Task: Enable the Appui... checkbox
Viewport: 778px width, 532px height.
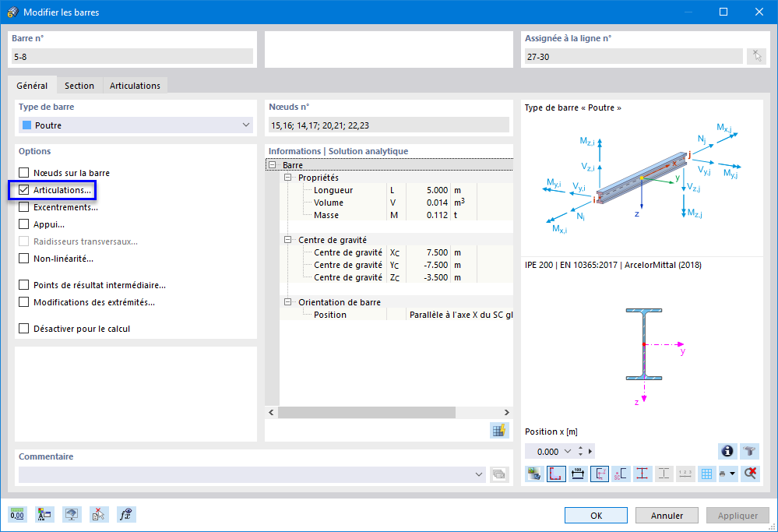Action: tap(24, 224)
